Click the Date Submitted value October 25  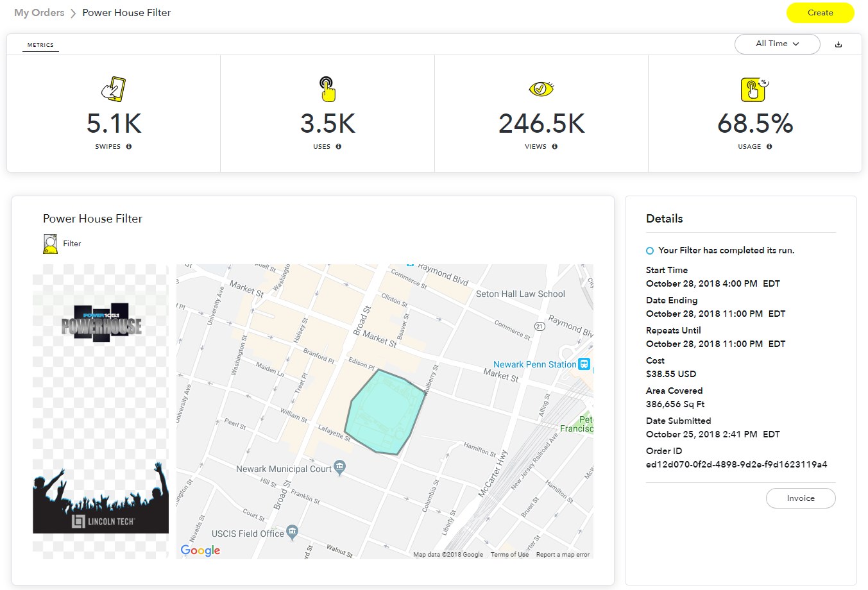713,434
